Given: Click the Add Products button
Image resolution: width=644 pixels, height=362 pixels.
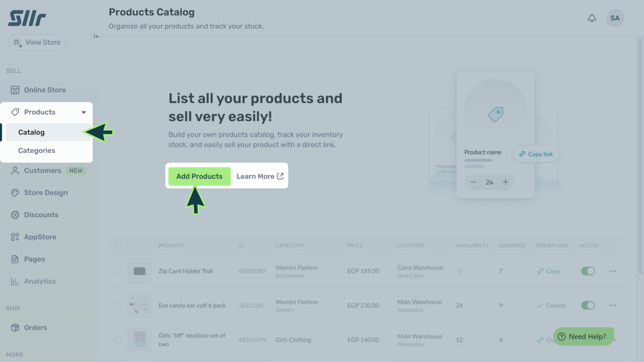Looking at the screenshot, I should click(x=199, y=176).
